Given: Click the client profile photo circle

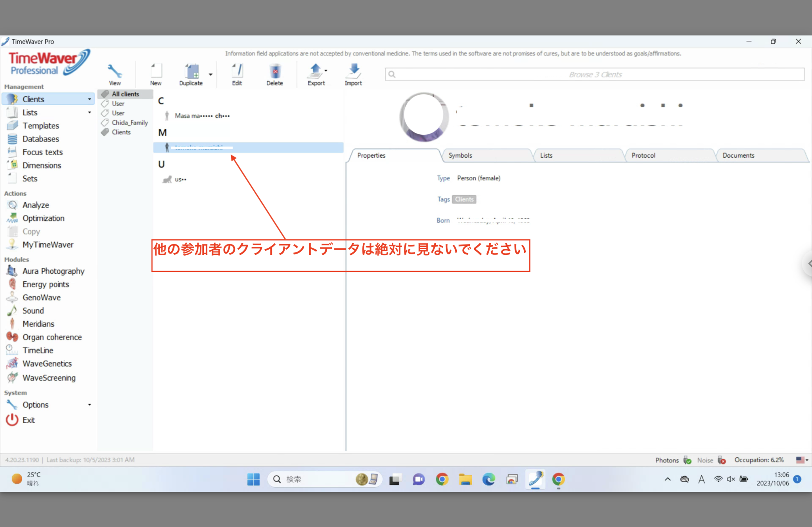Looking at the screenshot, I should point(424,117).
